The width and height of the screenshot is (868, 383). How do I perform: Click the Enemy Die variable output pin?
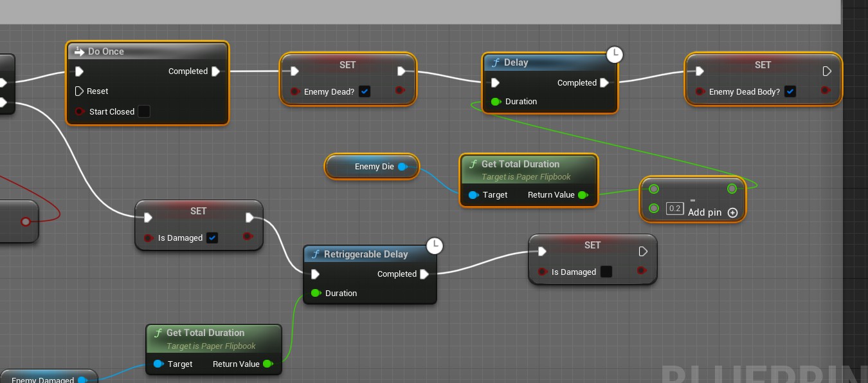pos(402,167)
